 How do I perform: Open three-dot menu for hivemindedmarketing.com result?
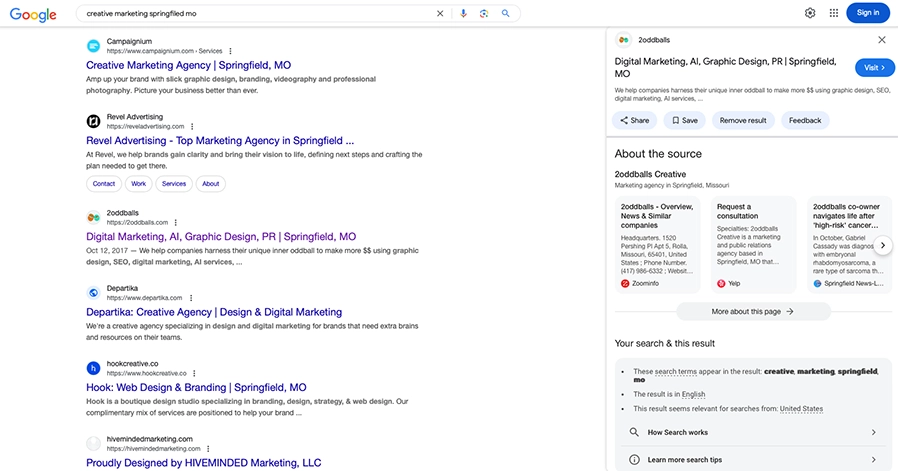(x=208, y=449)
